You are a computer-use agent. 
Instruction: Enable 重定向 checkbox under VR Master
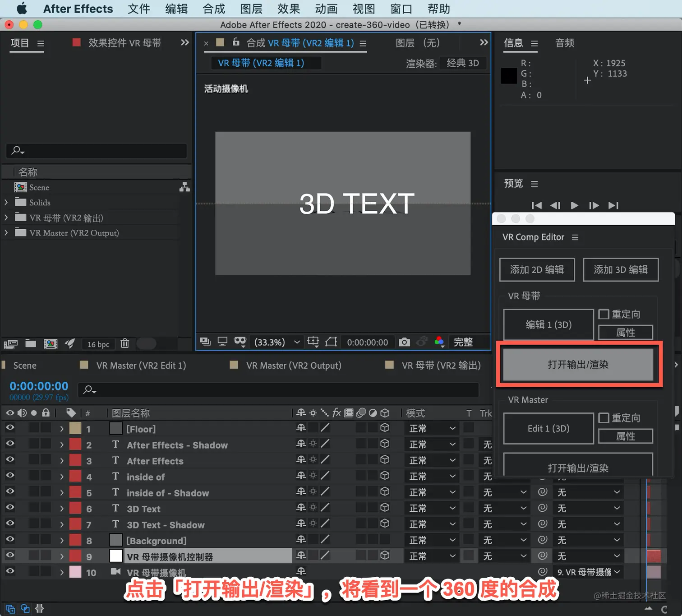tap(604, 418)
